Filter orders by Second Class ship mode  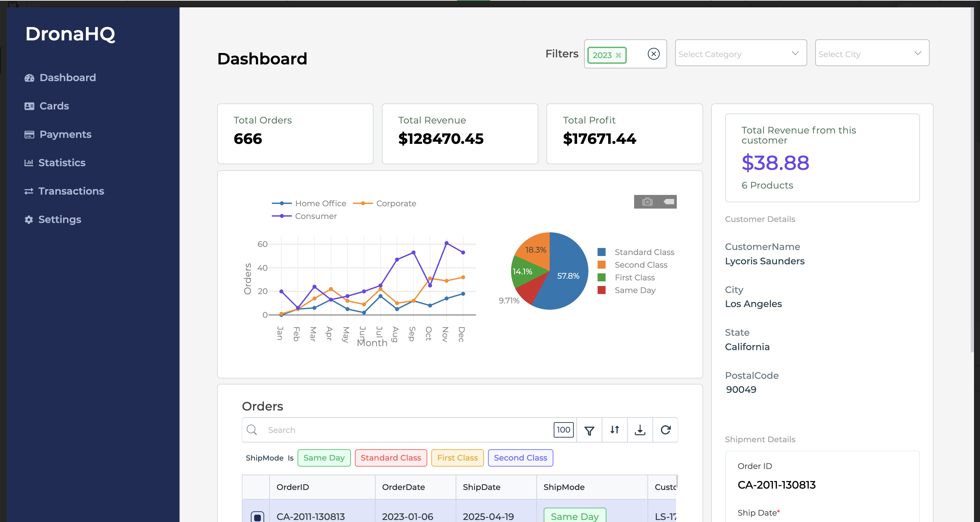520,458
